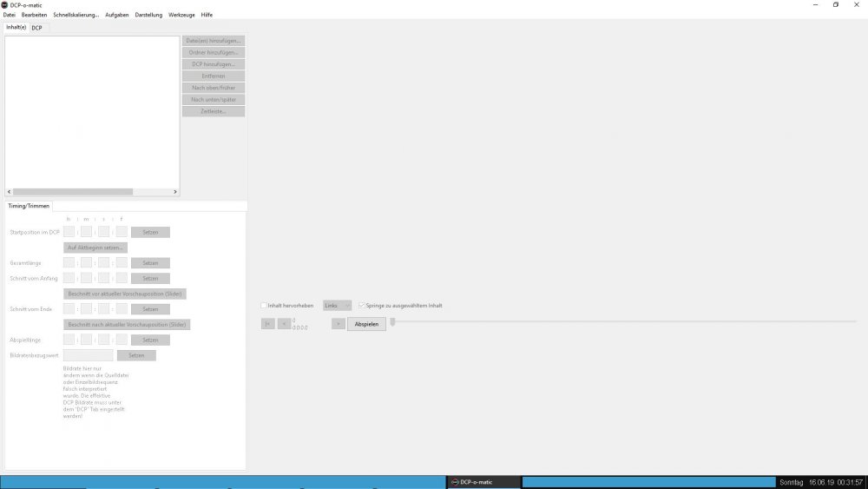Click the Bildratenbezugswert input field
This screenshot has width=868, height=489.
[x=88, y=355]
